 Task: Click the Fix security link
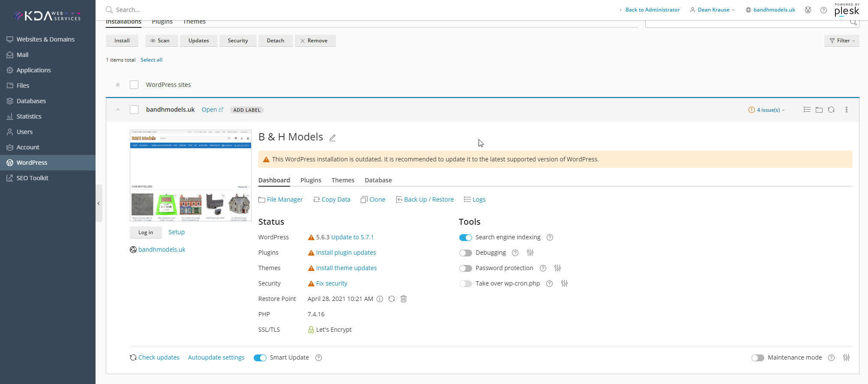332,283
